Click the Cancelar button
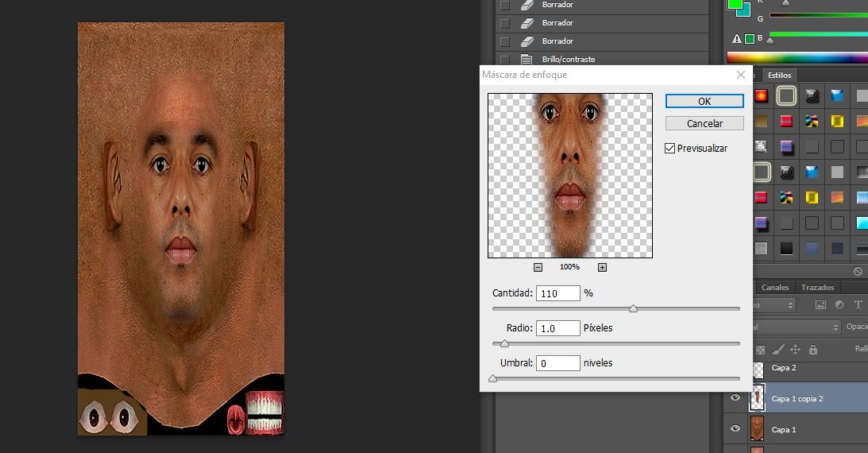Screen dimensions: 868x453 704,123
